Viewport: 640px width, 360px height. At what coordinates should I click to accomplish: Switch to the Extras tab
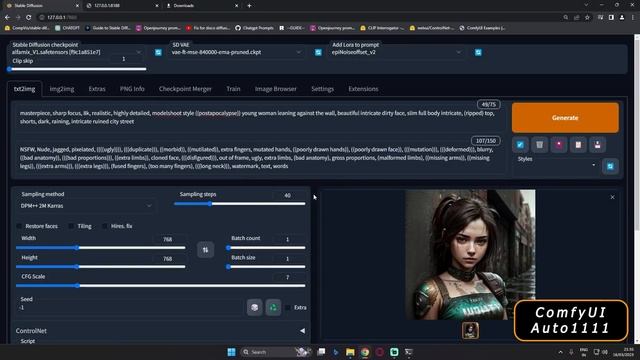pos(97,89)
